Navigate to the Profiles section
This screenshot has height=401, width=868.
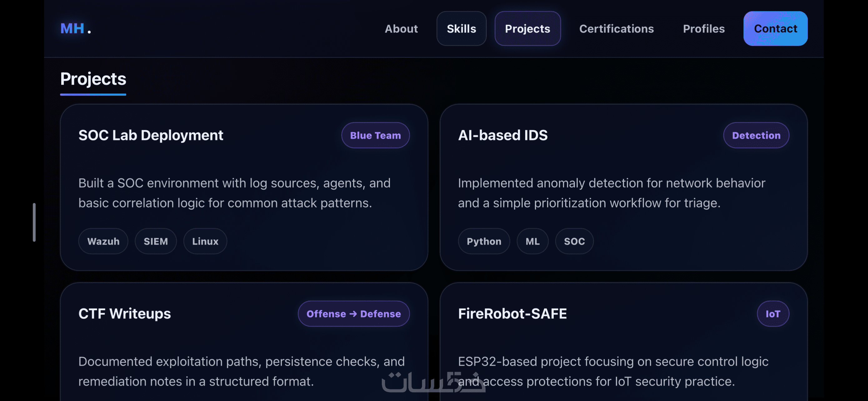pyautogui.click(x=703, y=29)
